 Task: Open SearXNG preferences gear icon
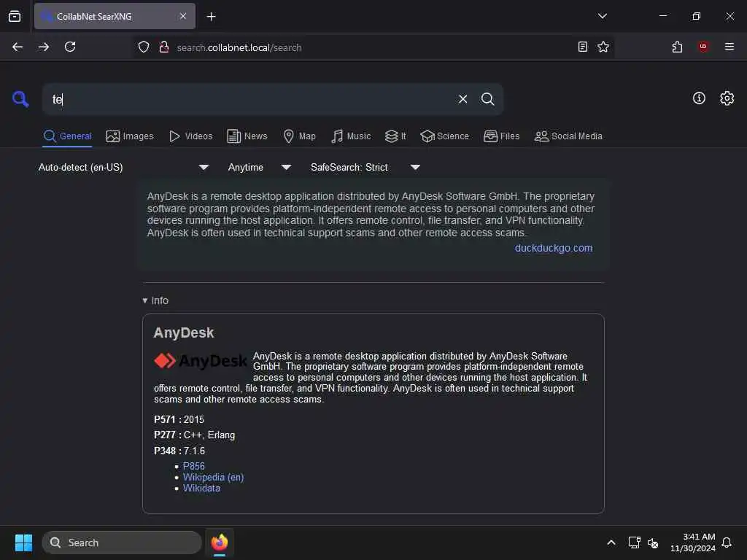[727, 98]
